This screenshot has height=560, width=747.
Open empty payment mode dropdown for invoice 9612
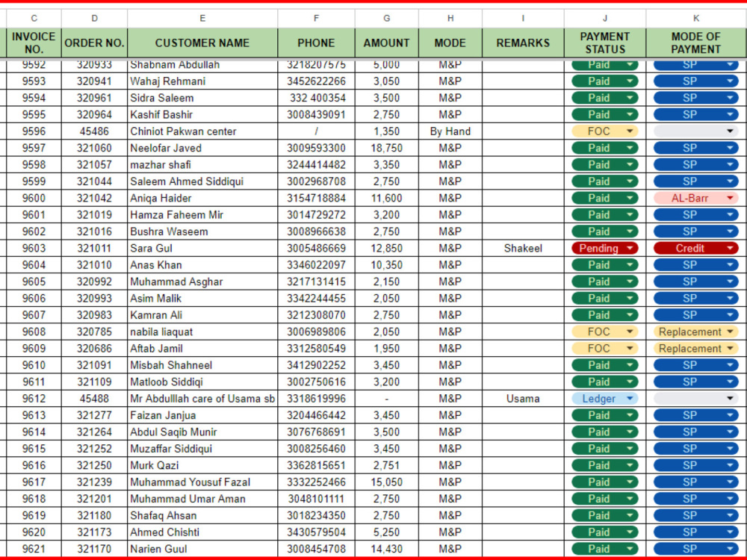(695, 399)
